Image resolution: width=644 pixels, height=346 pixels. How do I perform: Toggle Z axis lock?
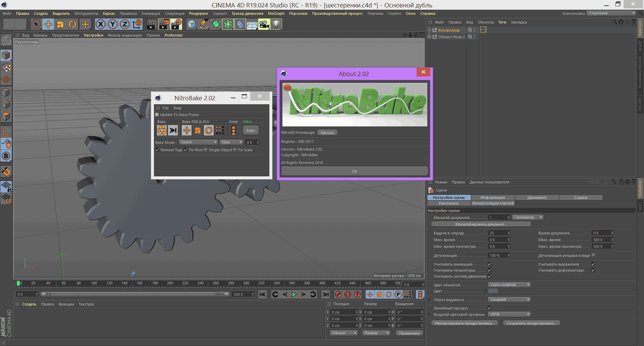coord(125,24)
